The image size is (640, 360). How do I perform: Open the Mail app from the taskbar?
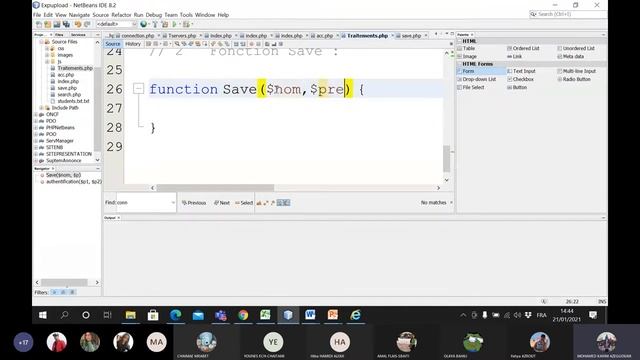point(198,315)
